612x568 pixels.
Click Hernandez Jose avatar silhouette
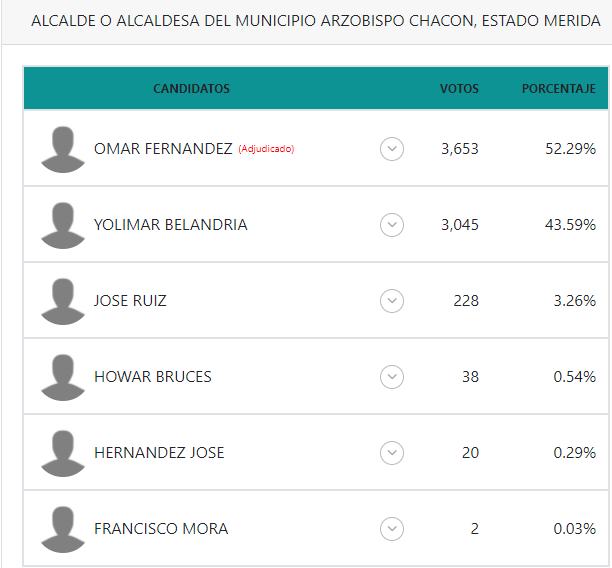(x=63, y=453)
